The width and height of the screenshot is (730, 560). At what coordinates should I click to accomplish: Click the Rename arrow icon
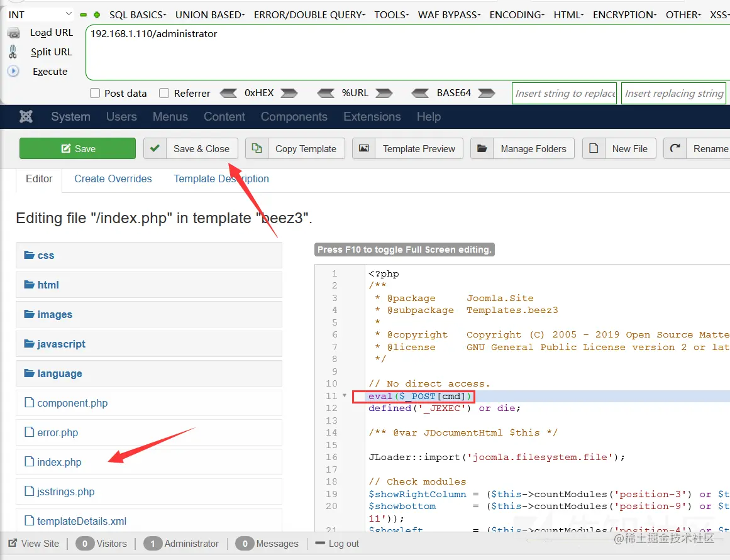675,148
